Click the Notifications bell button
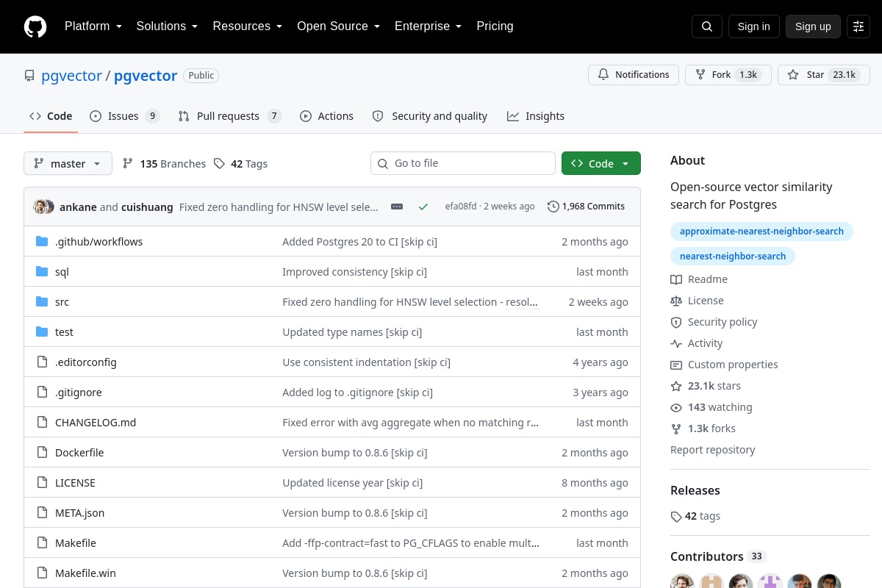882x588 pixels. [x=634, y=75]
